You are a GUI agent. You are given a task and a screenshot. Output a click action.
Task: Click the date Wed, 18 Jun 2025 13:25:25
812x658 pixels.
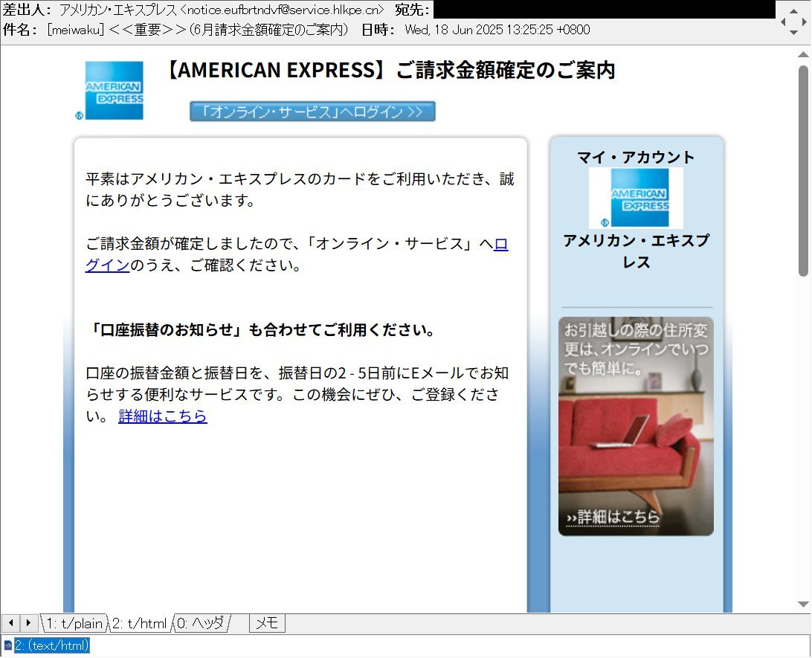coord(479,30)
